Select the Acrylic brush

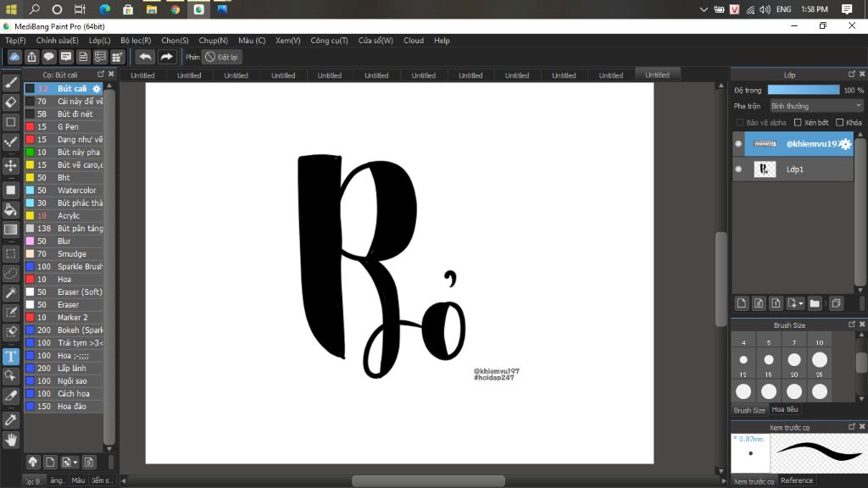tap(64, 216)
